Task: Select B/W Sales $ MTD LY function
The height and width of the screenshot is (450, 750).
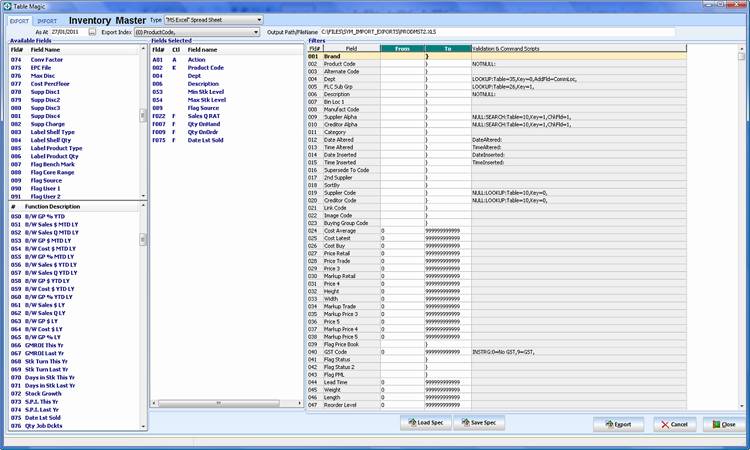Action: pyautogui.click(x=51, y=225)
